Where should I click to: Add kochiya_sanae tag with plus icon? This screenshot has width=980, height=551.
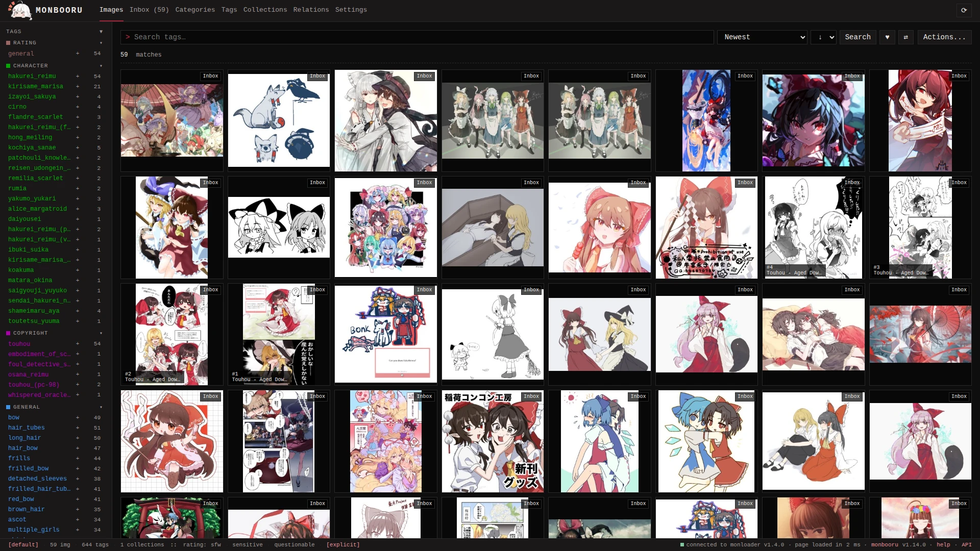pyautogui.click(x=78, y=147)
